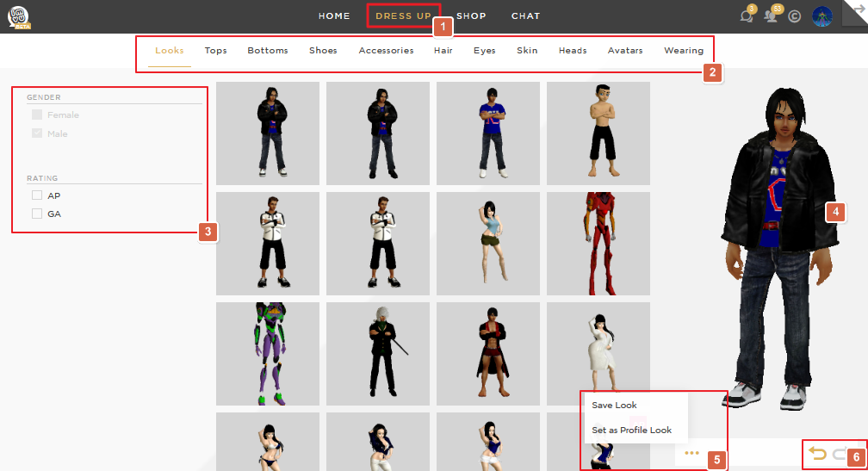The width and height of the screenshot is (868, 471).
Task: Click the credits coin icon
Action: [795, 16]
